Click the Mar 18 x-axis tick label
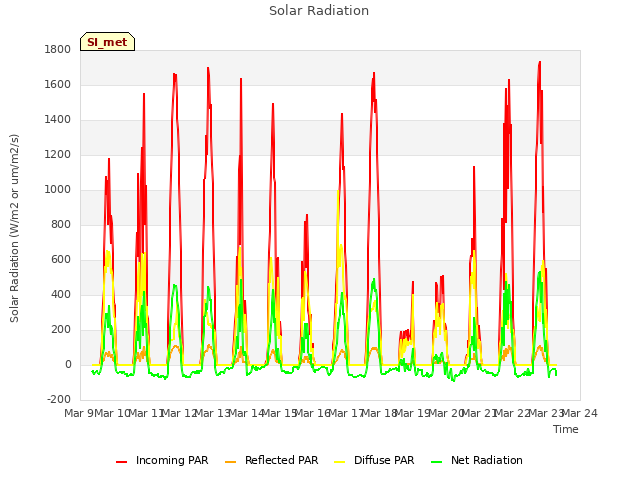Viewport: 640px width, 480px height. point(380,413)
